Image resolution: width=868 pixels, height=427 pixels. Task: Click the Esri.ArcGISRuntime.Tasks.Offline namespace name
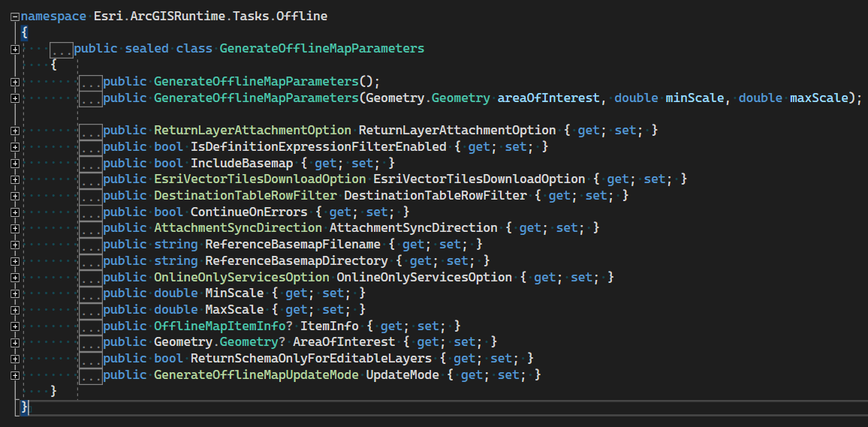211,17
